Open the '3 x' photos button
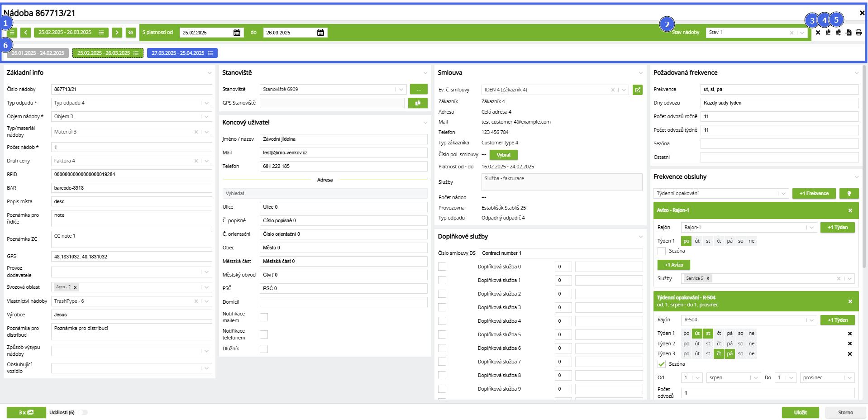The image size is (868, 420). pyautogui.click(x=26, y=412)
